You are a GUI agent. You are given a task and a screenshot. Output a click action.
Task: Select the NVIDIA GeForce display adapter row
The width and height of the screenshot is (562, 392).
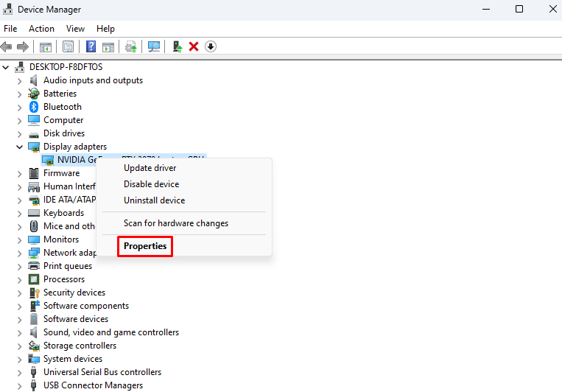click(69, 160)
